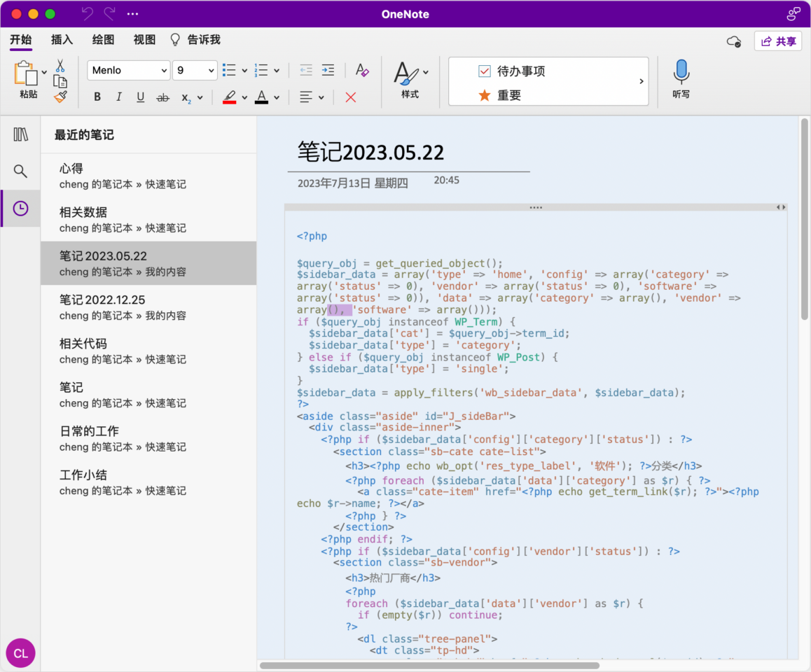Check the 待办事项 to-do tag

[512, 71]
